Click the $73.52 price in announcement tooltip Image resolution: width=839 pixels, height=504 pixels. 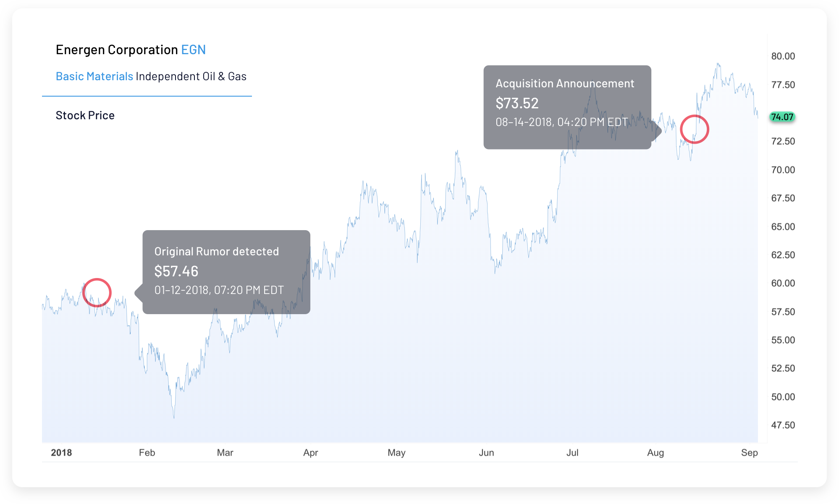click(517, 103)
